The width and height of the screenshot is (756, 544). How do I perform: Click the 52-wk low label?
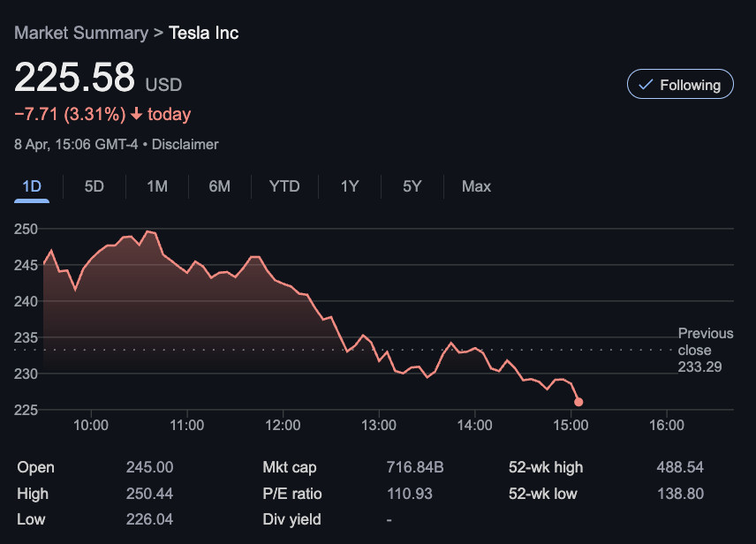coord(543,494)
